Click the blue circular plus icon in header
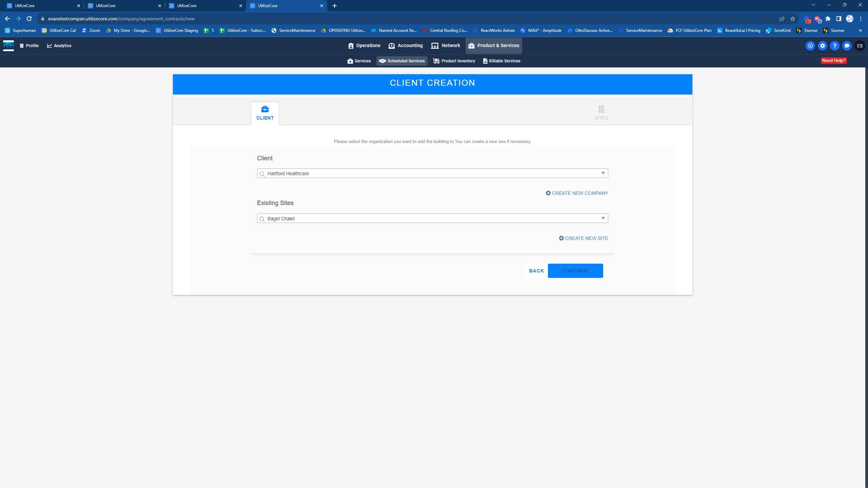This screenshot has height=488, width=868. (x=810, y=46)
